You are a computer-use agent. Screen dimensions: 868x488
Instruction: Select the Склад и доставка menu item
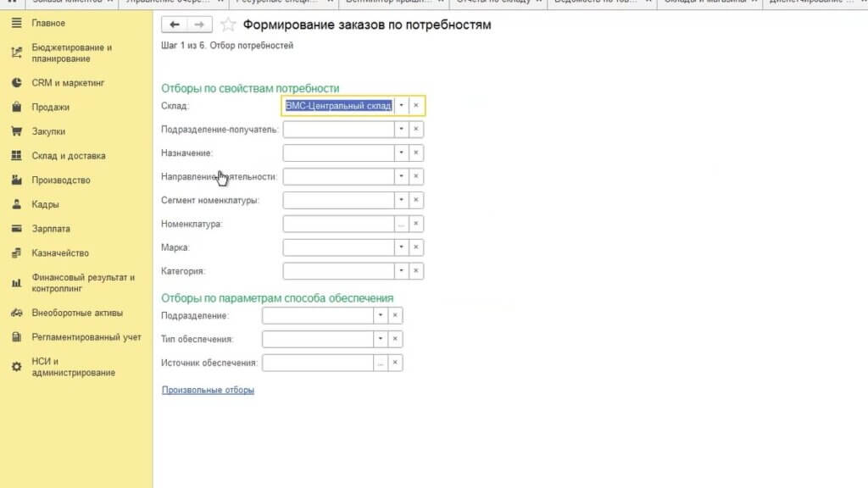pos(68,156)
